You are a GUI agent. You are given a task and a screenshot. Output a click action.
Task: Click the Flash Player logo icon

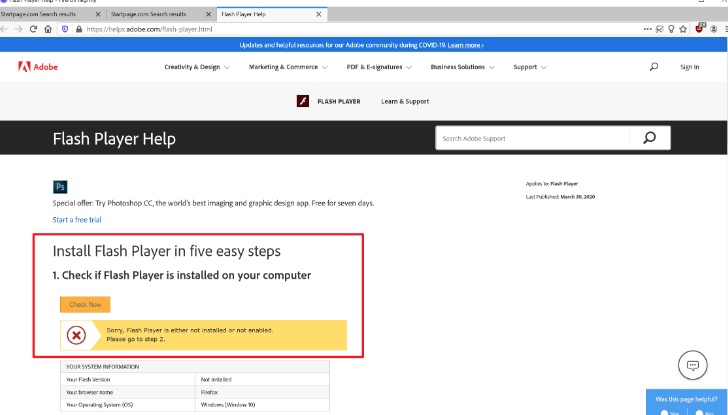[303, 101]
